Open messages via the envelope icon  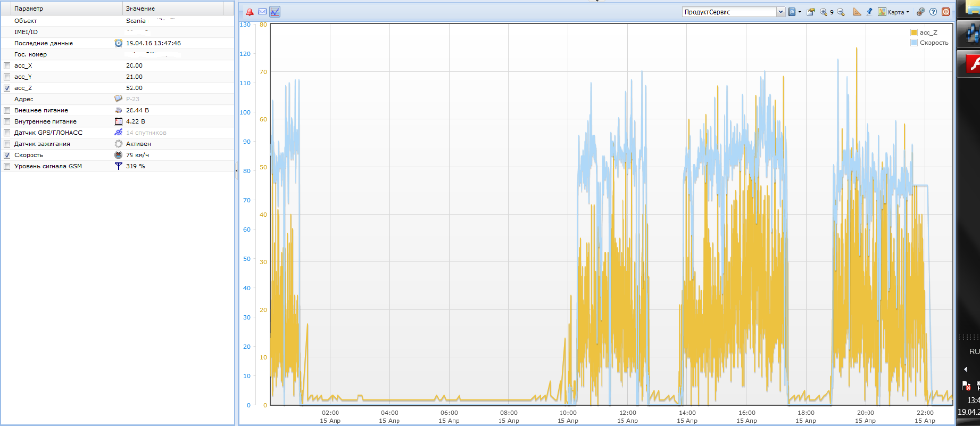[262, 12]
